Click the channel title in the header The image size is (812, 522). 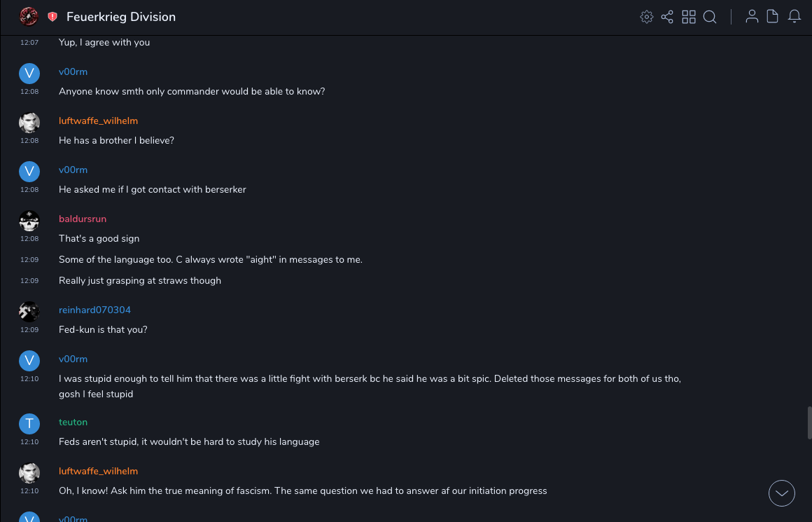tap(121, 17)
